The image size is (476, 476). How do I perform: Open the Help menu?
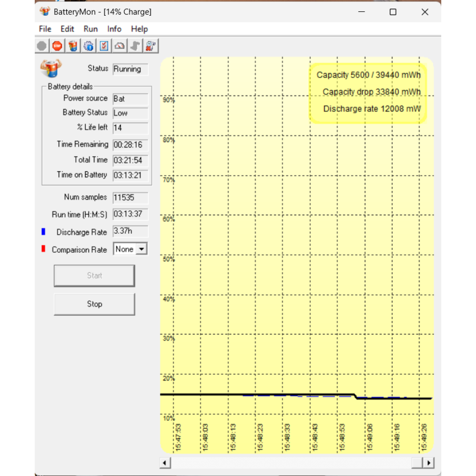[x=139, y=29]
